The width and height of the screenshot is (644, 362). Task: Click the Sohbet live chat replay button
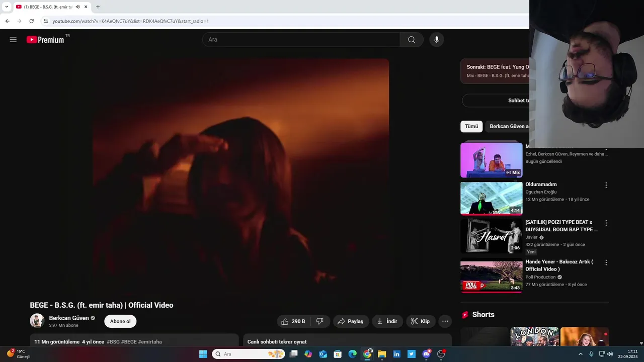(496, 101)
